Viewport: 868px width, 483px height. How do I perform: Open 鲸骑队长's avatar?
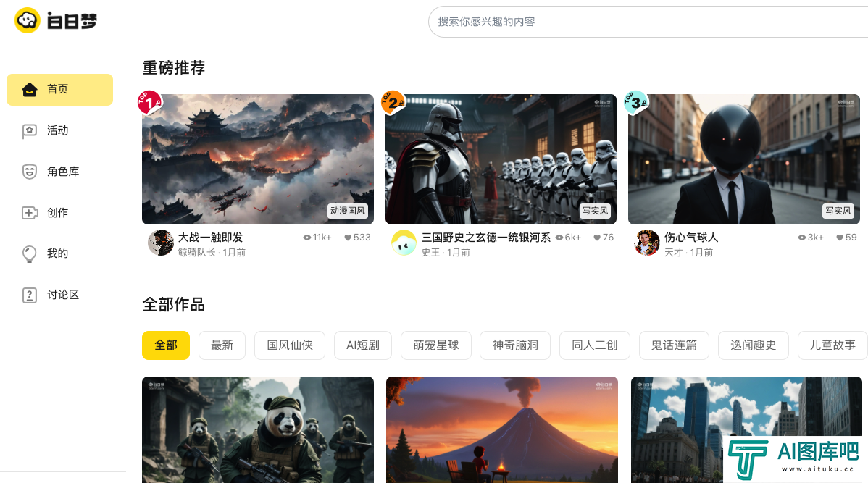[x=161, y=243]
